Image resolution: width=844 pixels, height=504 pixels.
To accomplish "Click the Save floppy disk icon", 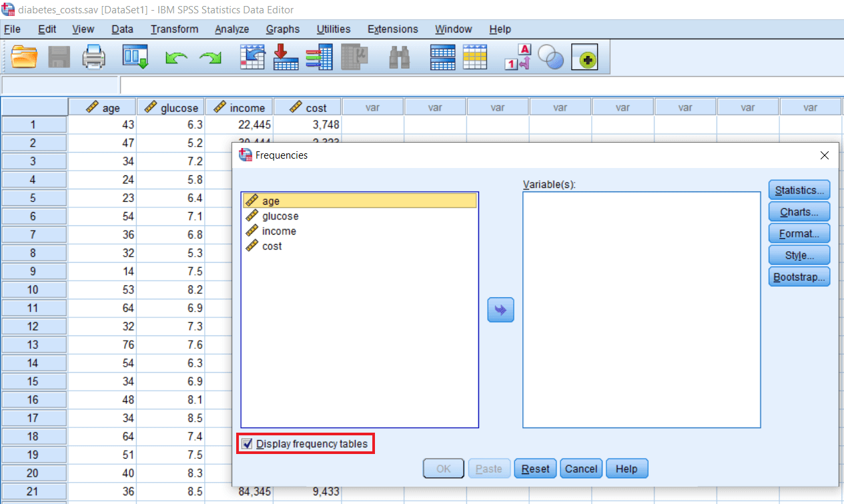I will coord(59,57).
